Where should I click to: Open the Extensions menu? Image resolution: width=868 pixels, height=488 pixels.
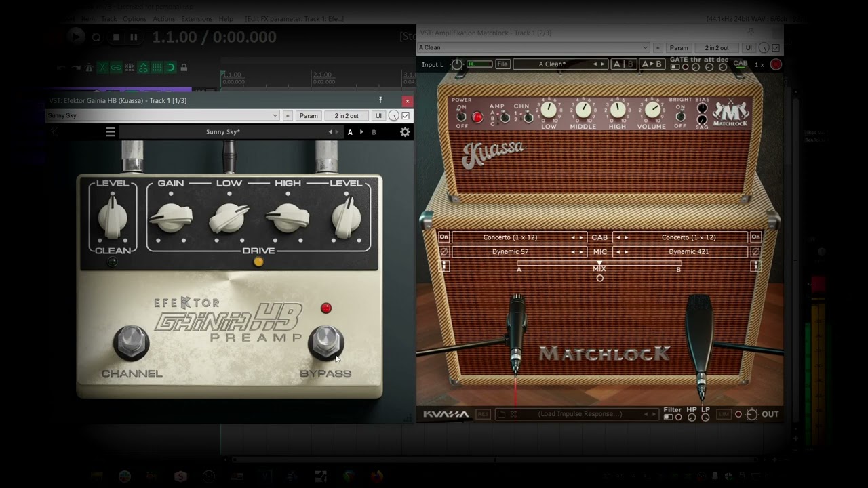pos(197,19)
